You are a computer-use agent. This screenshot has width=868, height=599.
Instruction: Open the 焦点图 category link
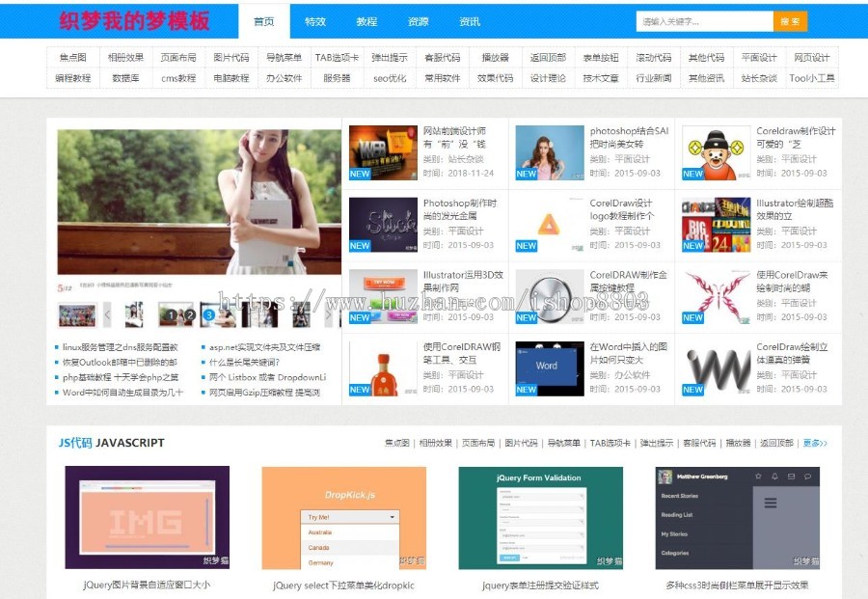[x=73, y=57]
